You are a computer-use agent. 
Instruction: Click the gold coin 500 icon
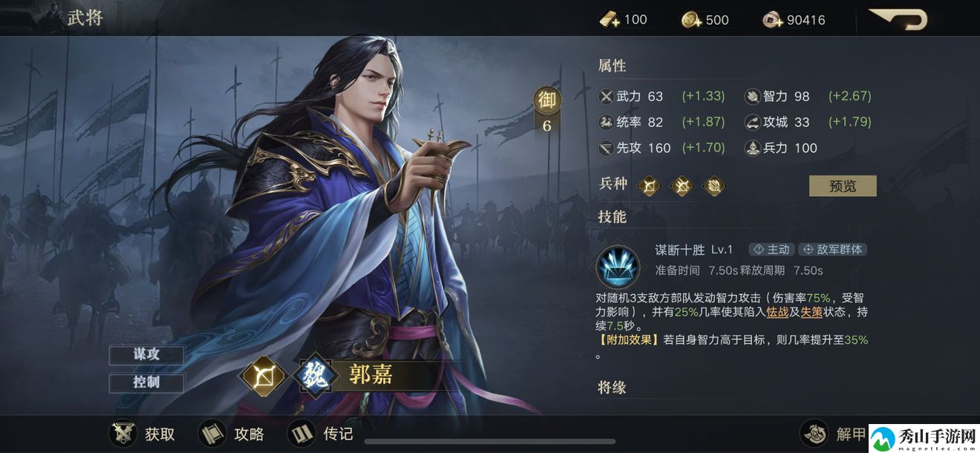coord(691,20)
